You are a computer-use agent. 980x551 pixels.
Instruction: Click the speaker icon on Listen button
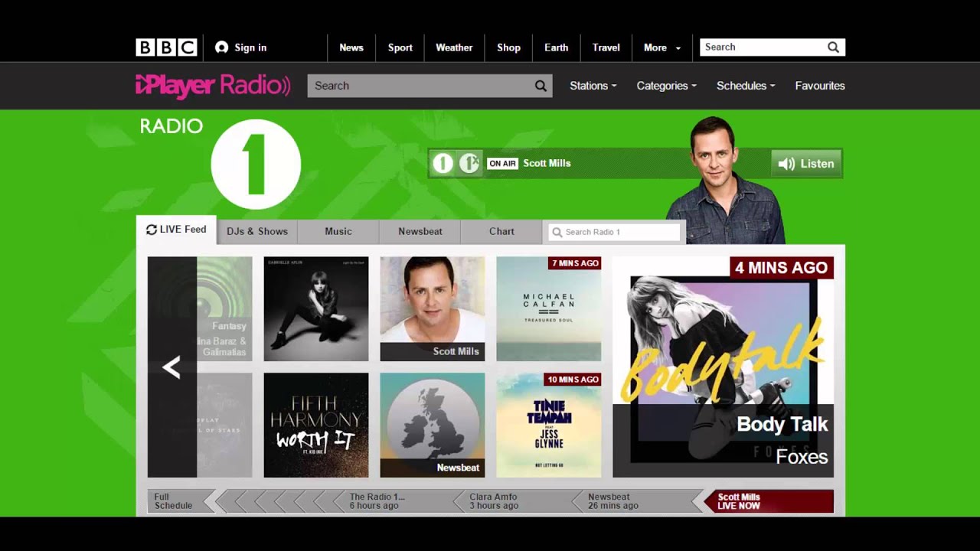tap(786, 164)
